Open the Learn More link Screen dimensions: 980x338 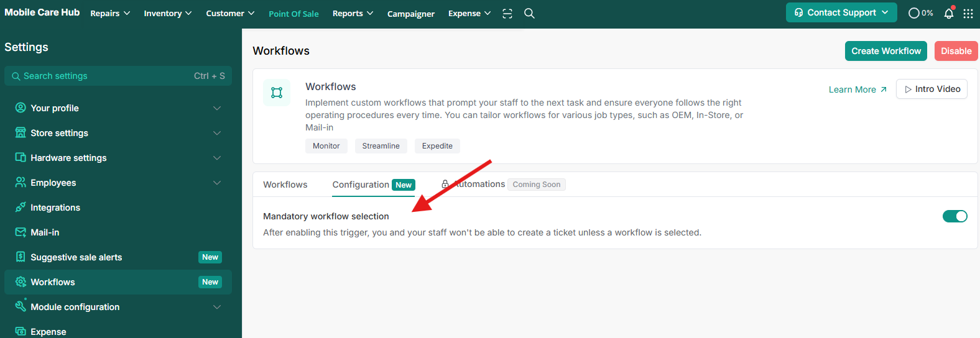tap(857, 89)
